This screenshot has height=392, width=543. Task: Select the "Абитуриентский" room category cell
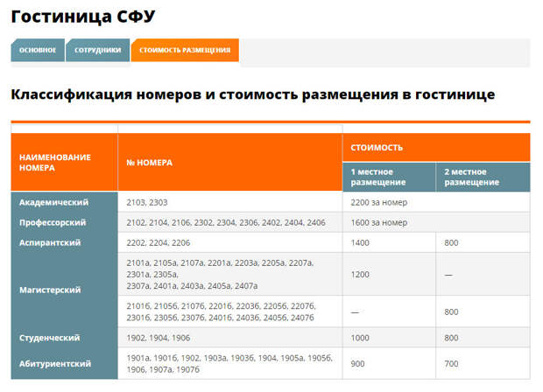tap(54, 363)
